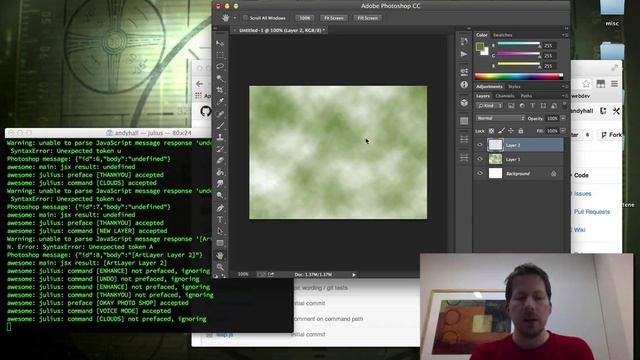
Task: Switch to the Channels tab
Action: 504,96
